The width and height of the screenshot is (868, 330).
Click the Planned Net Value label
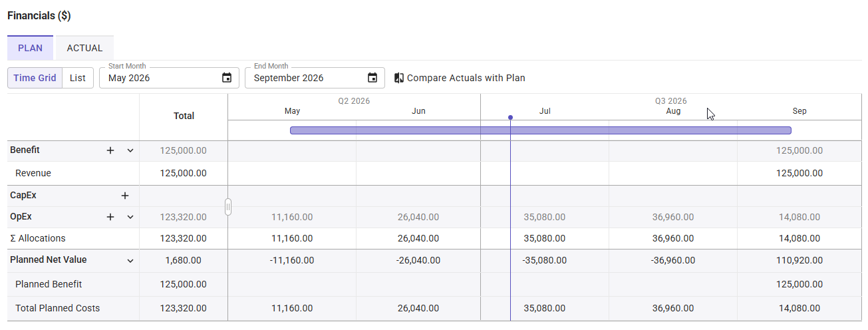(x=49, y=260)
